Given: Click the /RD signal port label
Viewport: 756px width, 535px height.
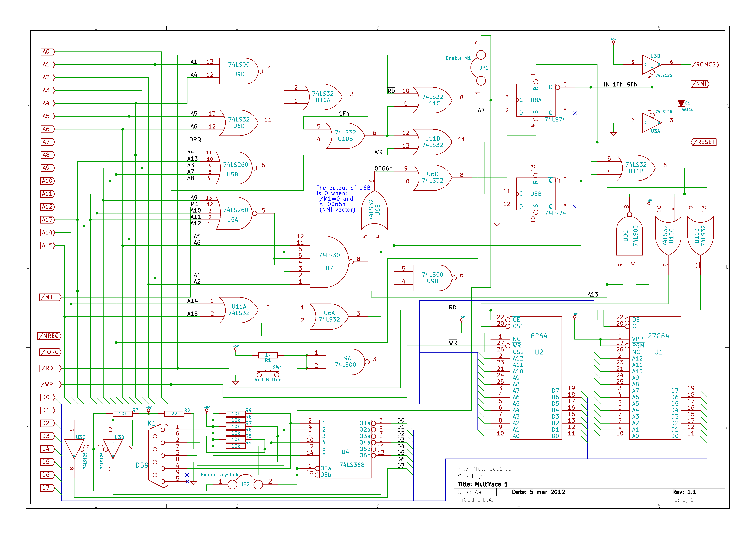Looking at the screenshot, I should 50,368.
